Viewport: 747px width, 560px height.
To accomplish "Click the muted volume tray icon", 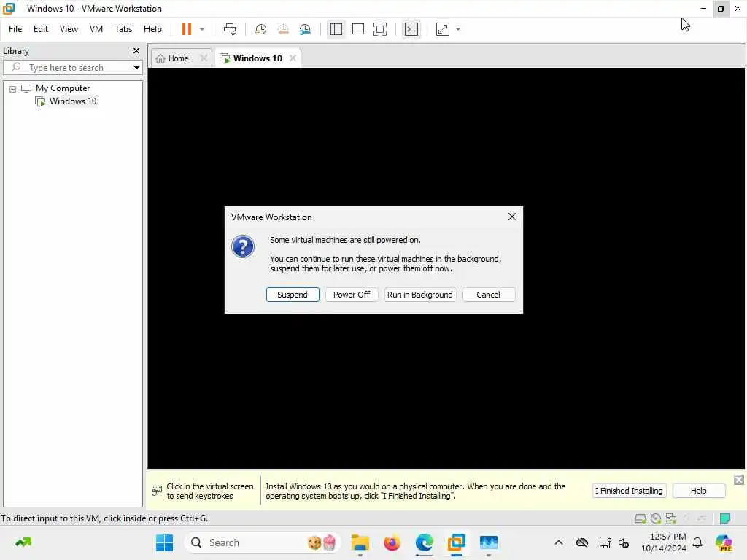I will (624, 542).
